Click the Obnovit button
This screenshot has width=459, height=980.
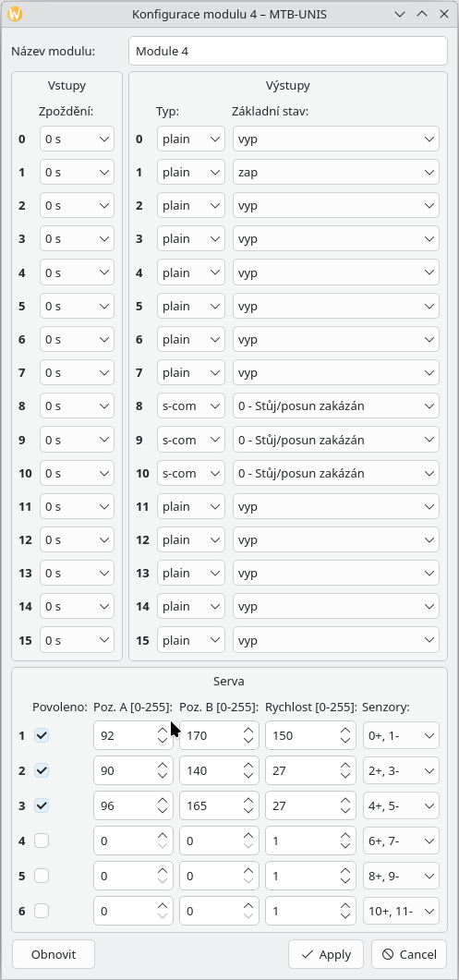[x=54, y=954]
